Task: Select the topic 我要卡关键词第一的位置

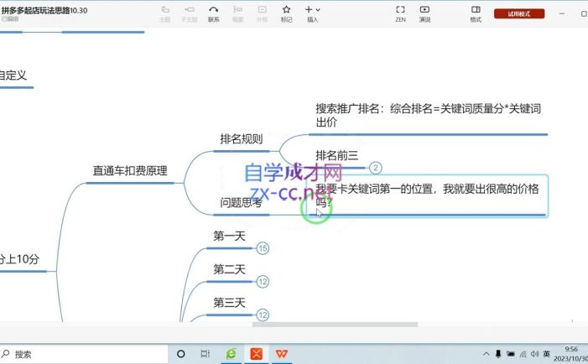Action: [x=427, y=195]
